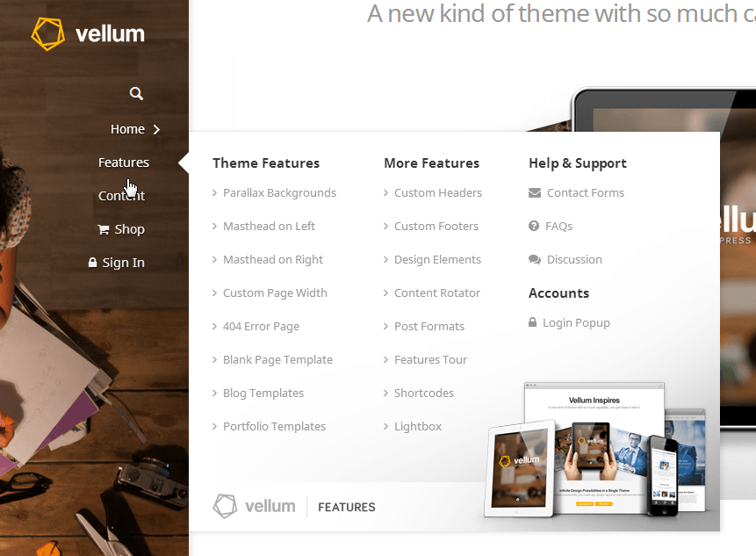This screenshot has width=756, height=556.
Task: Open the Features menu item
Action: (124, 162)
